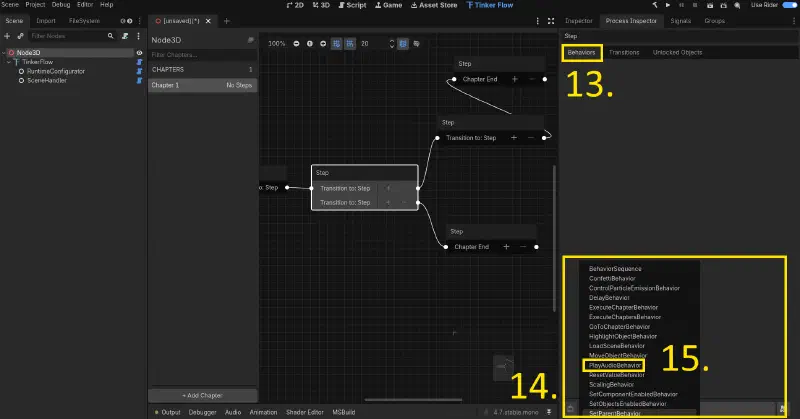Collapse the Node3D tree node

4,53
